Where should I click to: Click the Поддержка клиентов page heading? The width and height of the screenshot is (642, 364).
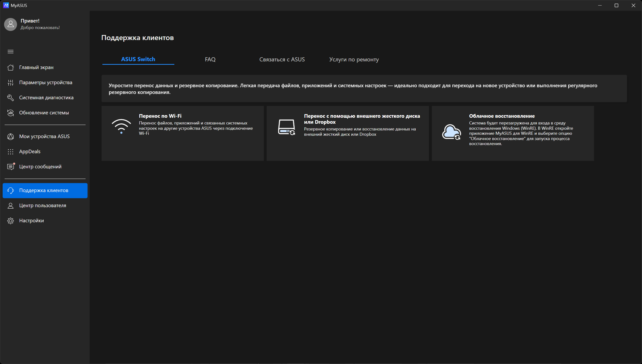[x=137, y=38]
